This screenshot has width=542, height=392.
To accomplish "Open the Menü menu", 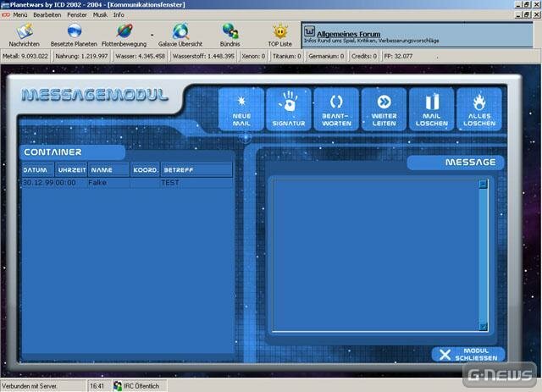I will click(20, 15).
